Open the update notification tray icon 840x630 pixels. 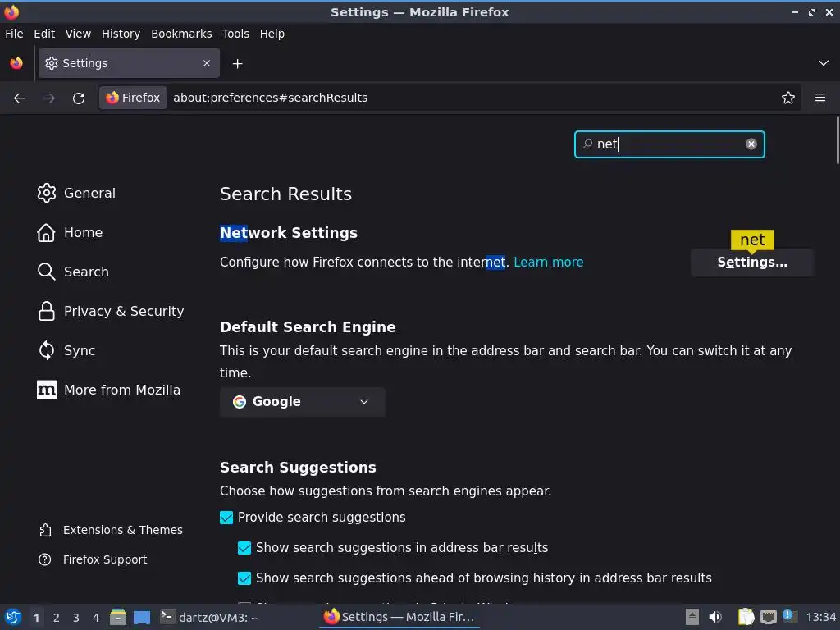[790, 616]
